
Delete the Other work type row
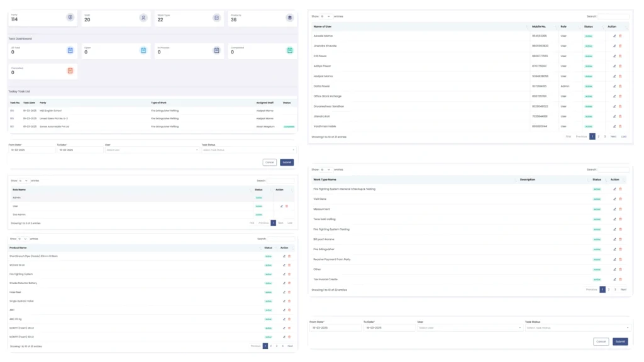620,270
